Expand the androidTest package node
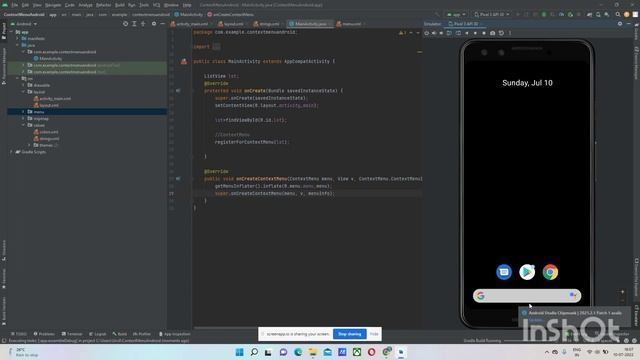 [x=24, y=65]
